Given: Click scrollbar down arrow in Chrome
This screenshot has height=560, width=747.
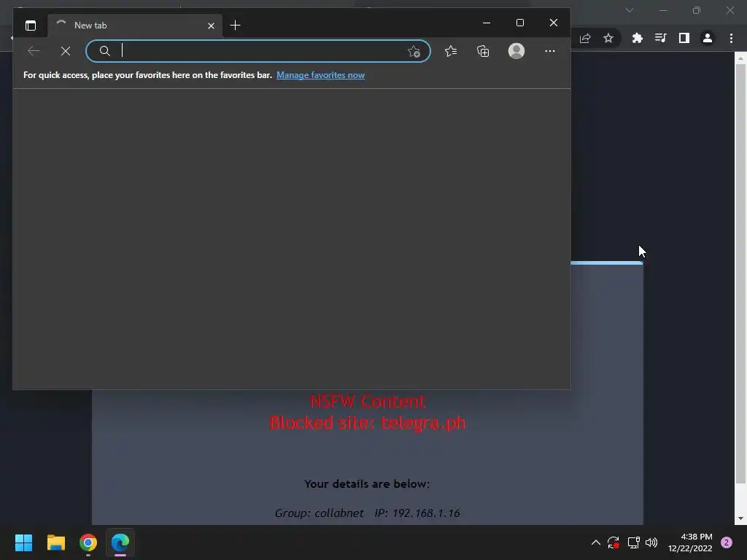Looking at the screenshot, I should [740, 518].
